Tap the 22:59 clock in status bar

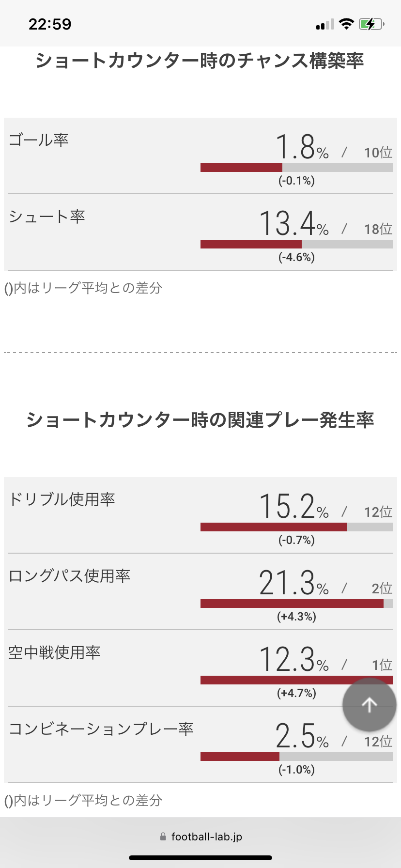[x=50, y=24]
